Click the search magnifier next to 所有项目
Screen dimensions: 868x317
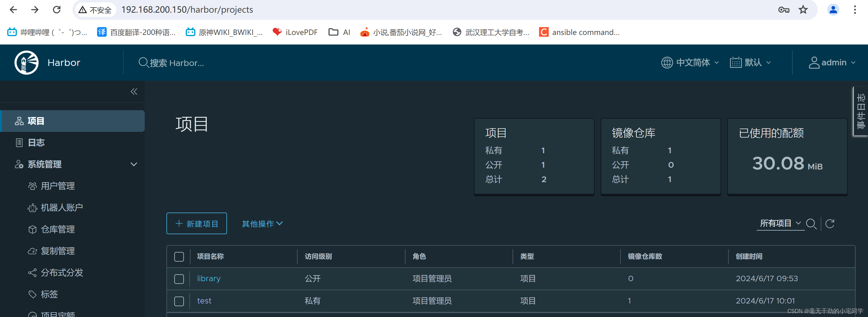click(812, 223)
